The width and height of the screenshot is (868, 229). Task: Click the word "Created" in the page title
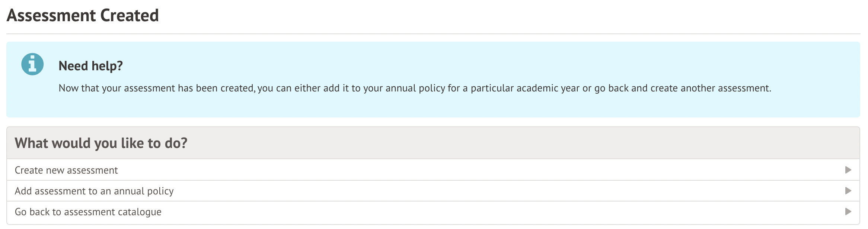(x=129, y=16)
